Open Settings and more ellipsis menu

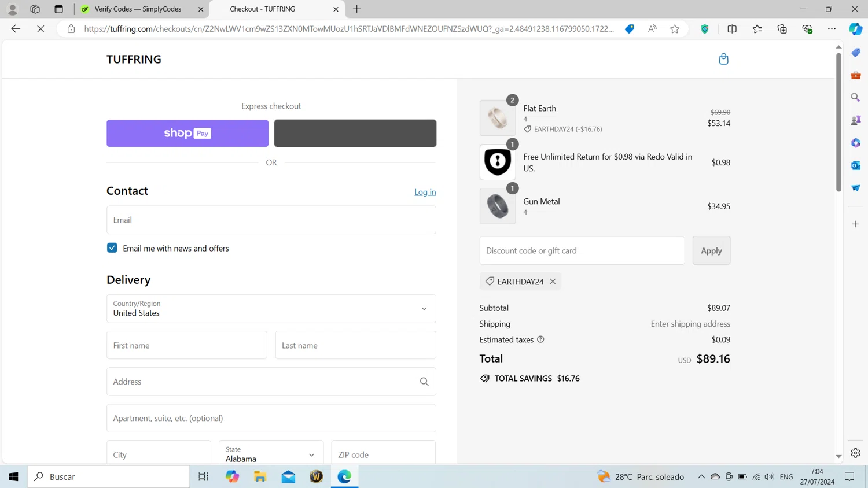[832, 29]
